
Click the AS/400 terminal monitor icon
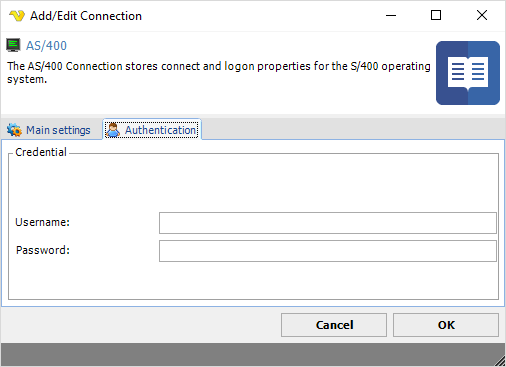tap(13, 45)
